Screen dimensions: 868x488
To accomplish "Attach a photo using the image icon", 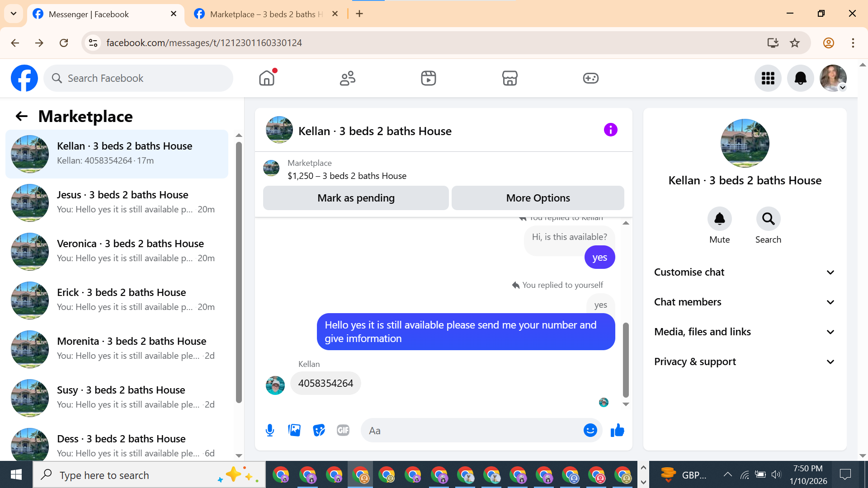I will click(294, 430).
